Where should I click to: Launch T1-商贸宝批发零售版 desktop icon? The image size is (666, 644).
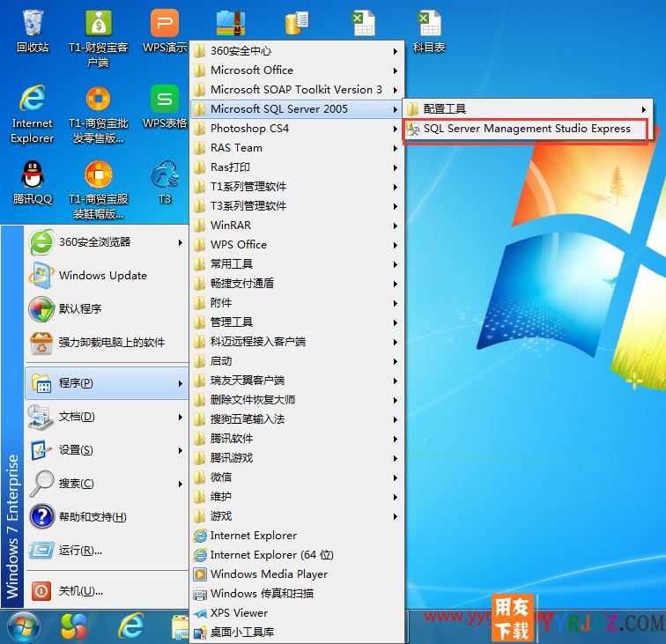pyautogui.click(x=98, y=115)
